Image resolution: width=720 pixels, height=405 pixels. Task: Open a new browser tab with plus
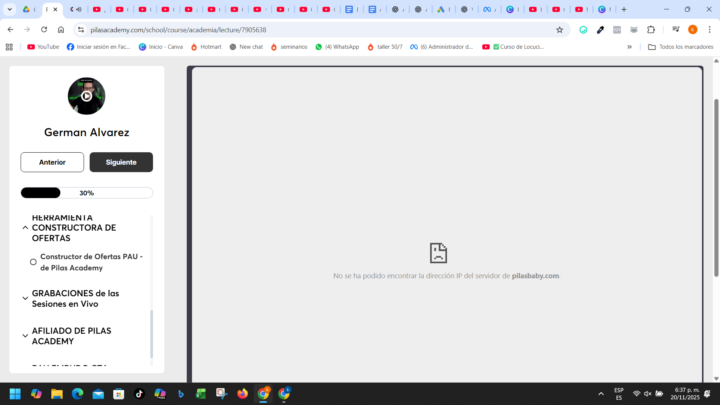[x=624, y=9]
